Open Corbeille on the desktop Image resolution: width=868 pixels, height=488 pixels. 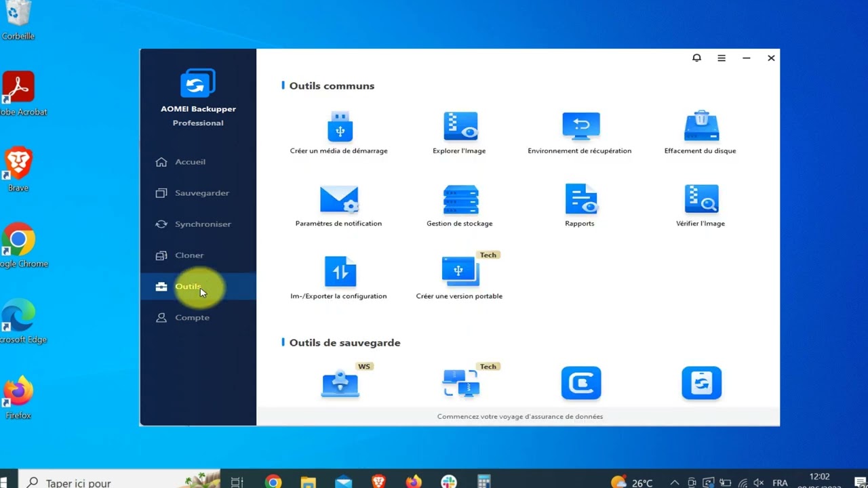[x=18, y=22]
